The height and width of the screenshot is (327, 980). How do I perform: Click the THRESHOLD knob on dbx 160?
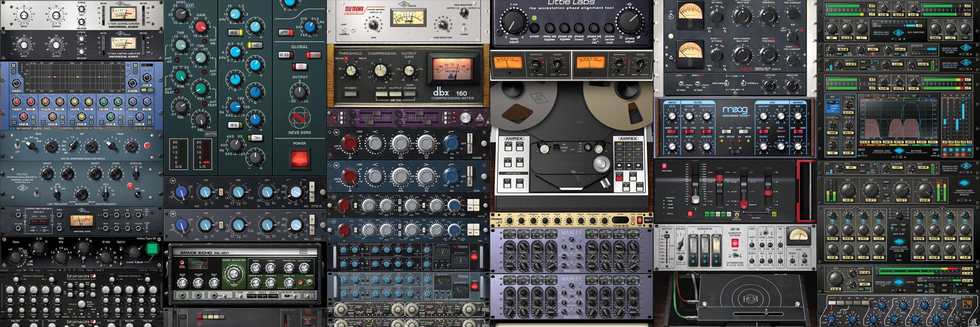[350, 71]
